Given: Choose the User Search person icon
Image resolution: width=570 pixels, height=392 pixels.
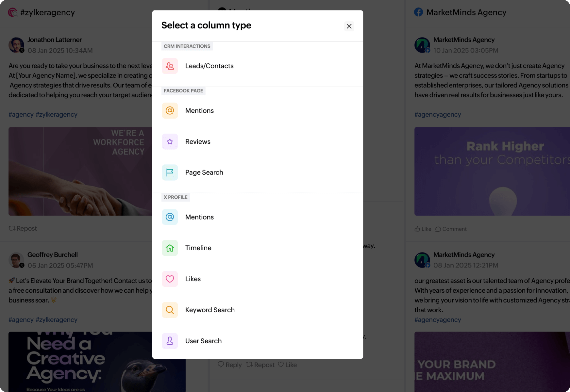Looking at the screenshot, I should (x=170, y=341).
